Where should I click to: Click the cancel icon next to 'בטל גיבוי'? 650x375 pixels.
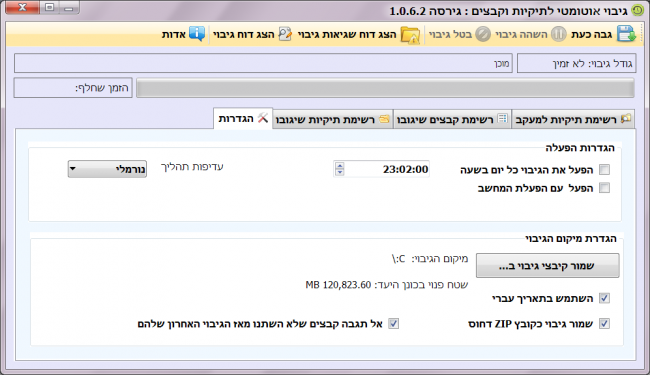click(x=483, y=34)
